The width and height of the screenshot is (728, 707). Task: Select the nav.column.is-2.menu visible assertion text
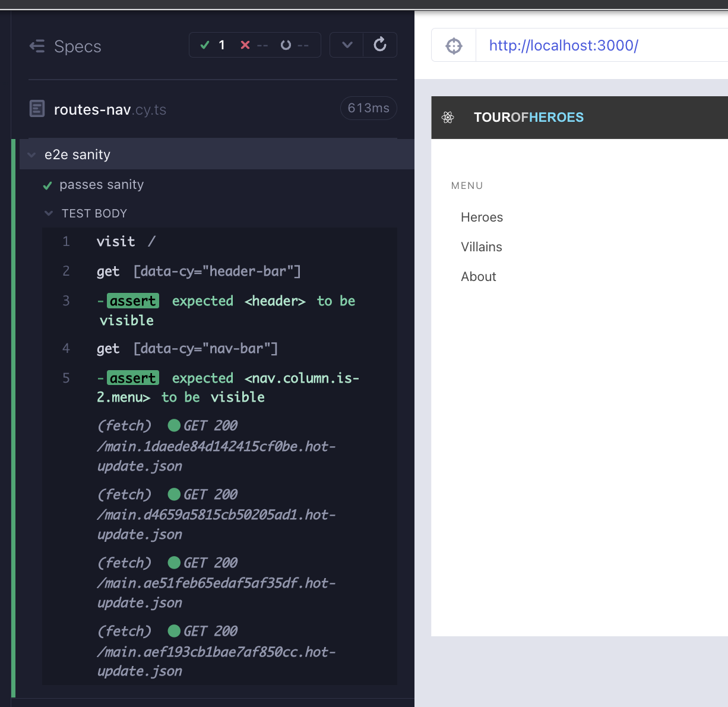228,387
